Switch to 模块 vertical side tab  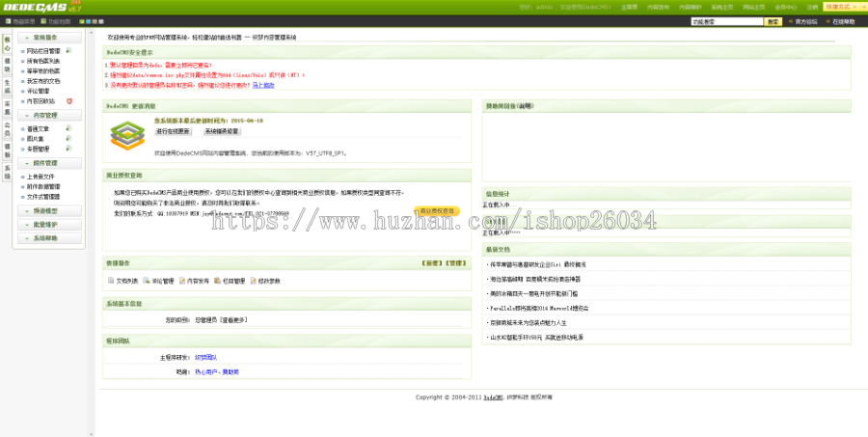[x=7, y=66]
